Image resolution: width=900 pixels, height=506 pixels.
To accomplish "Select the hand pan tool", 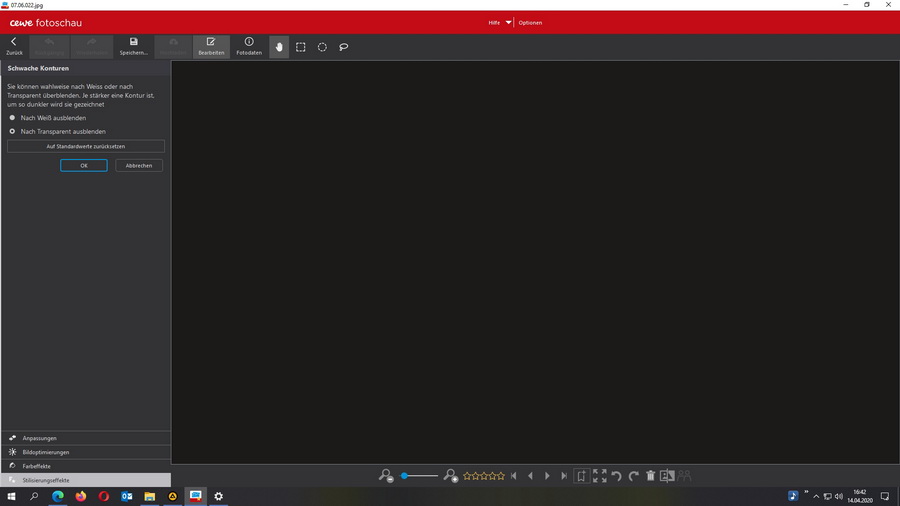I will point(279,47).
